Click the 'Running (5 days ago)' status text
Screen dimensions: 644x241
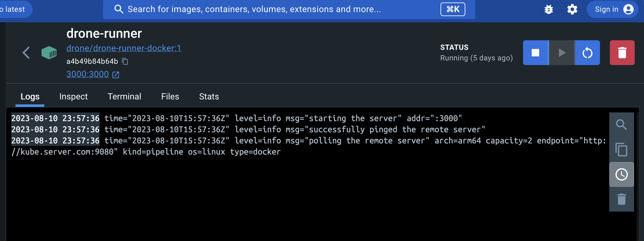coord(476,58)
